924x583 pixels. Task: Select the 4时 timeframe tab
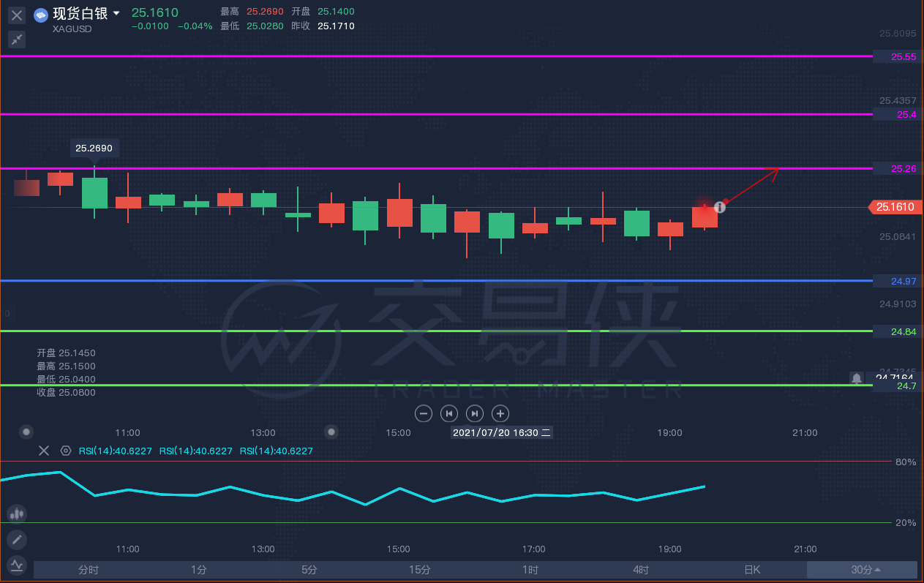pos(641,570)
